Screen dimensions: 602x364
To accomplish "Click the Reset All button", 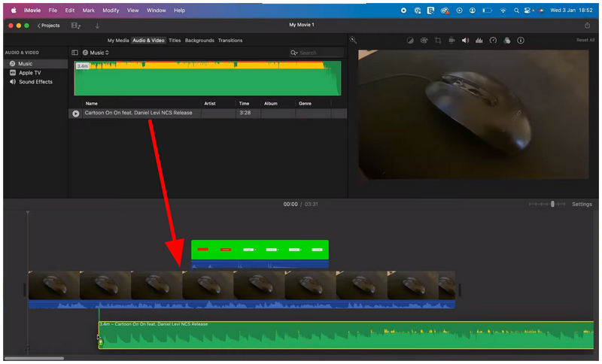I will [x=585, y=40].
